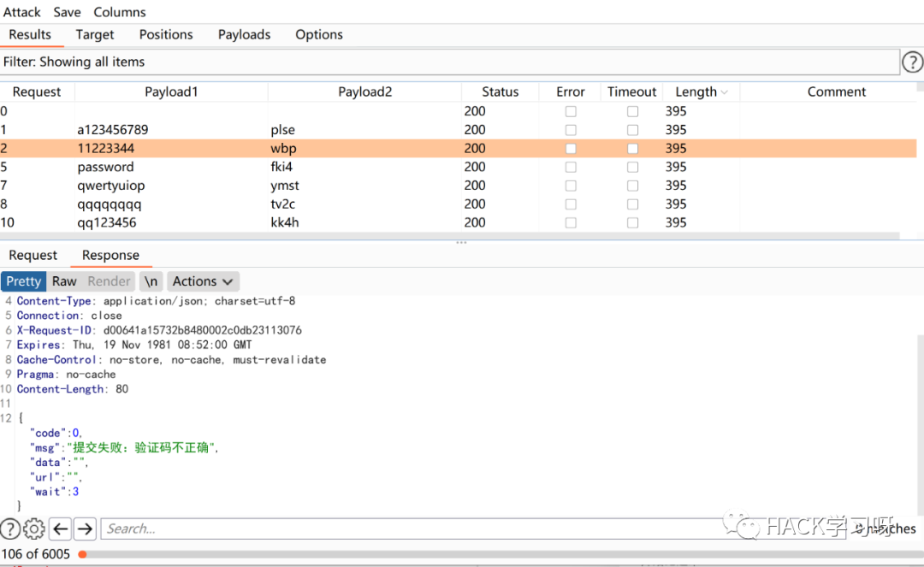Click the results table horizontal scrollbar

(x=450, y=235)
